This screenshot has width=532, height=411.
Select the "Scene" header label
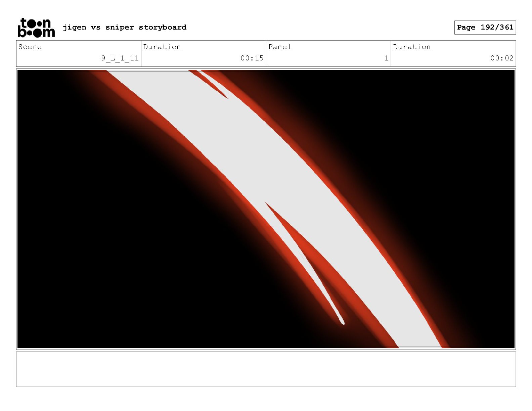pos(30,47)
